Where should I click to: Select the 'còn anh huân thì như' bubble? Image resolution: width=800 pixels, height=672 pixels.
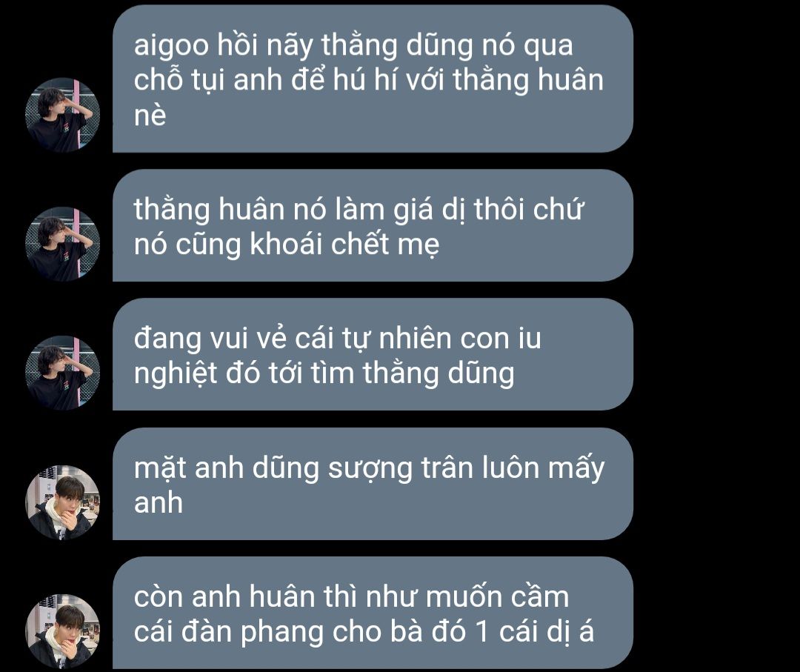tap(373, 613)
